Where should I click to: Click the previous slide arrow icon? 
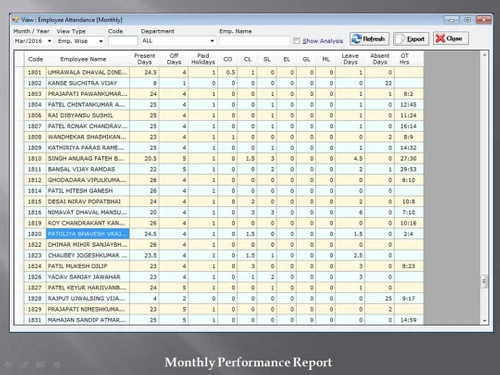click(x=8, y=365)
